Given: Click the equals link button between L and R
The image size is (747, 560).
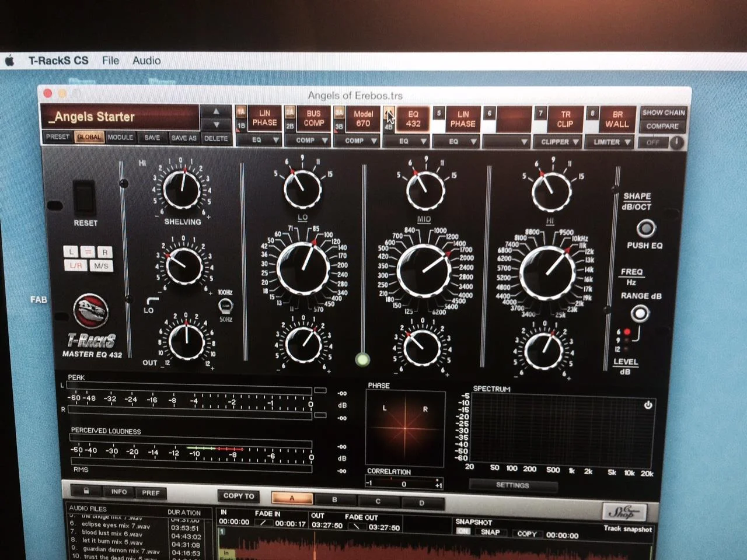Looking at the screenshot, I should point(88,252).
